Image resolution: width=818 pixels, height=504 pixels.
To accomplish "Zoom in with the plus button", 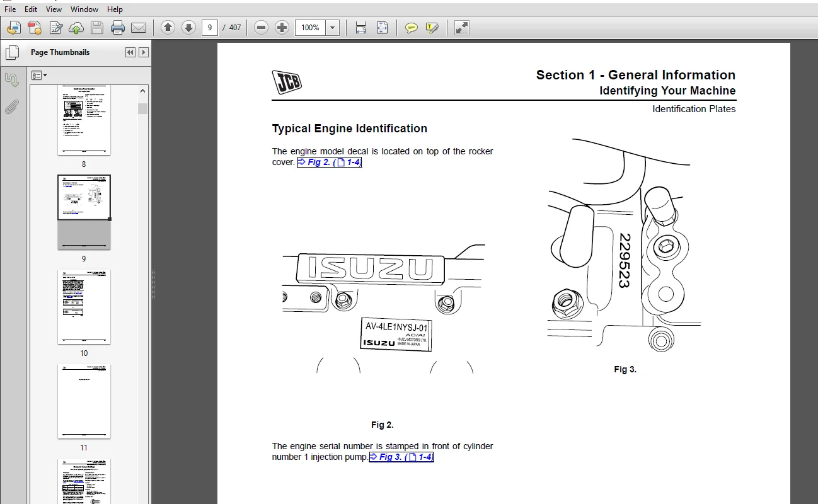I will (x=282, y=28).
